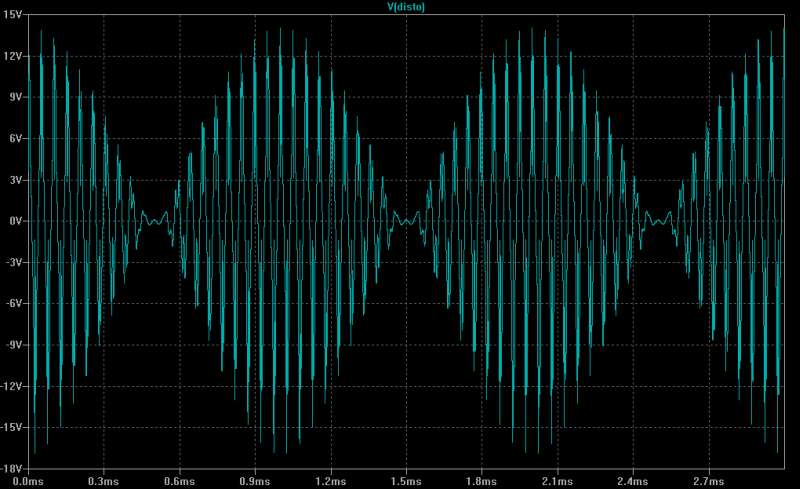Click the 1.5ms time axis label
Image resolution: width=800 pixels, height=489 pixels.
pyautogui.click(x=406, y=481)
